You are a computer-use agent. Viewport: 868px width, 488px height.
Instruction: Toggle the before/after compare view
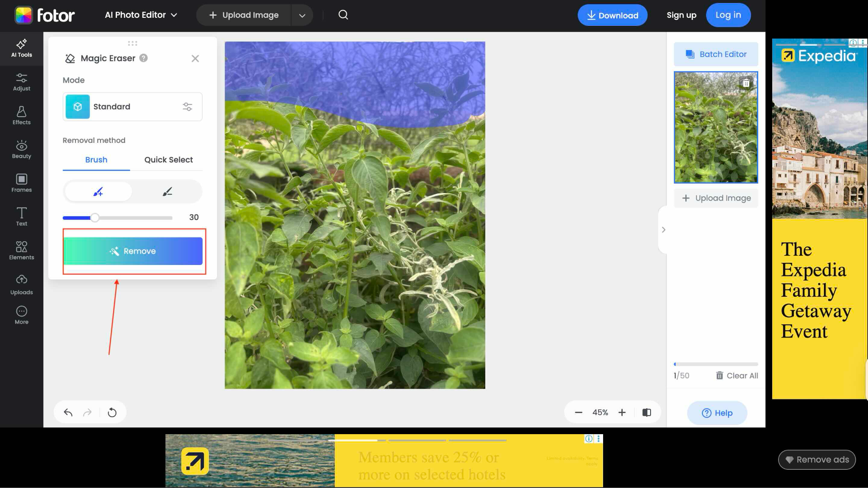pos(646,413)
